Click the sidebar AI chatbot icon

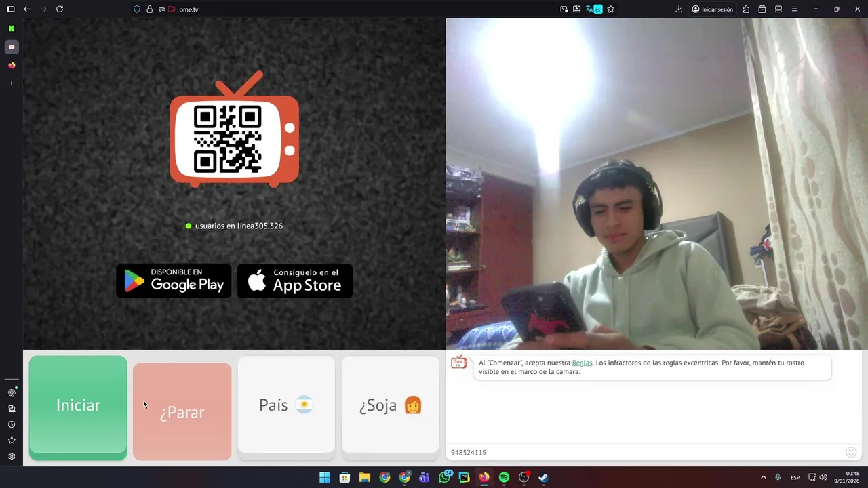tap(12, 392)
